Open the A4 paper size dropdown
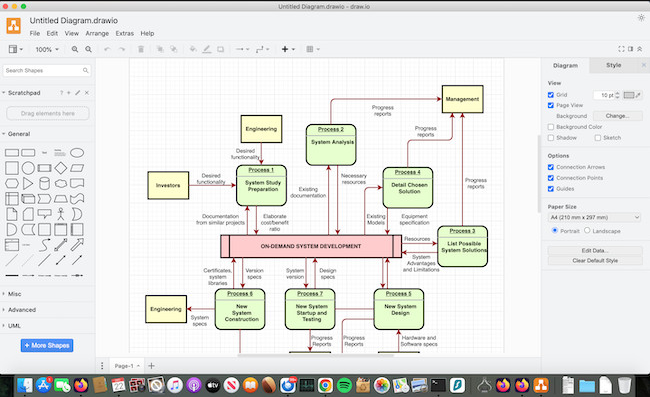 (x=595, y=217)
